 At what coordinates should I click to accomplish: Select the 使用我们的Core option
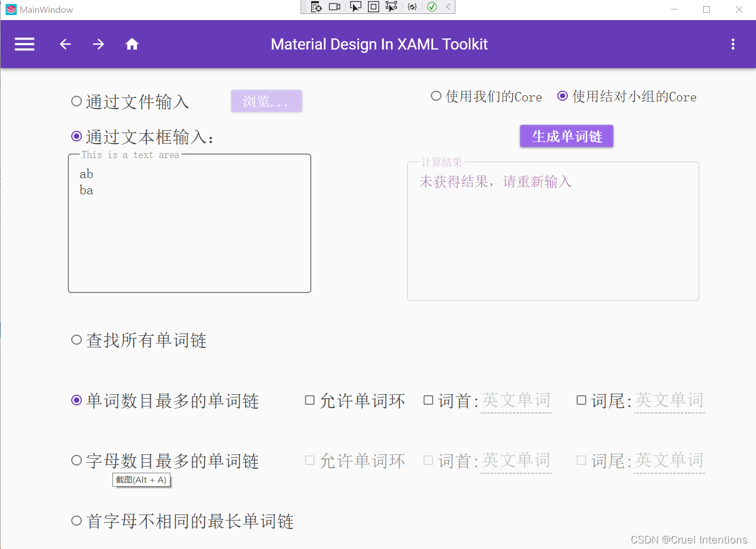pyautogui.click(x=436, y=96)
